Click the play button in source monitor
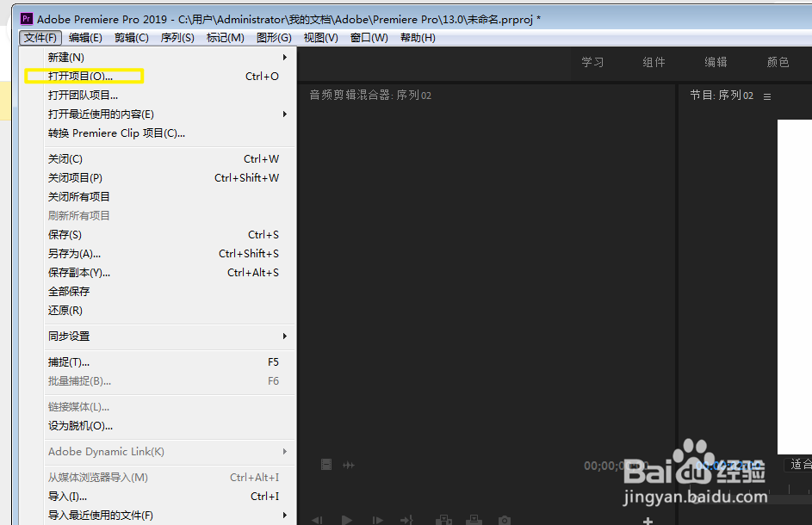This screenshot has width=812, height=525. (347, 520)
